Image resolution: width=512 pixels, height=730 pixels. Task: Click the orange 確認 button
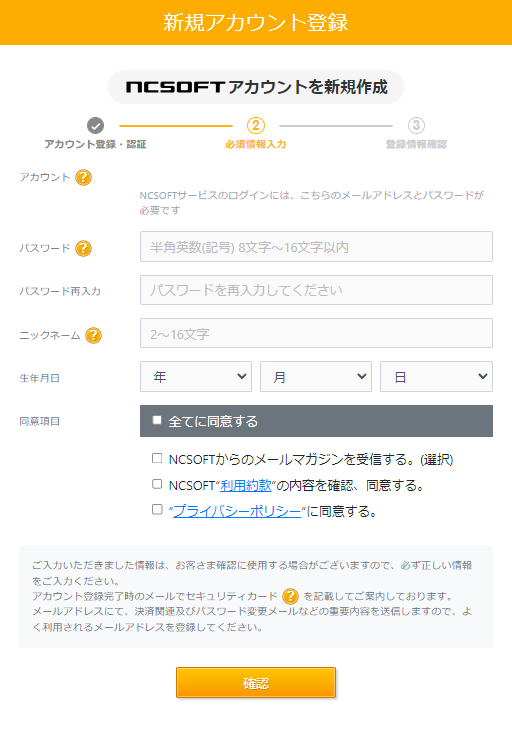256,683
